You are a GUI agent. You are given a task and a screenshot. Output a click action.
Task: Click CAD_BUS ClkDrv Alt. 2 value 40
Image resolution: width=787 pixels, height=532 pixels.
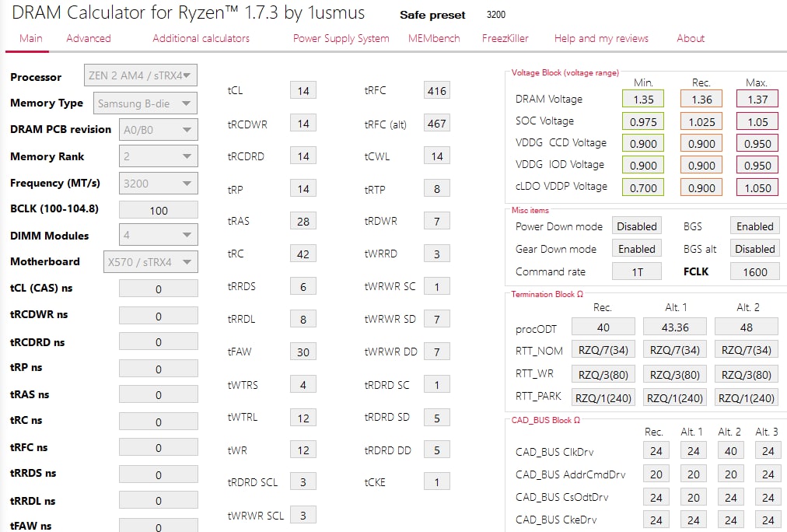click(x=731, y=450)
